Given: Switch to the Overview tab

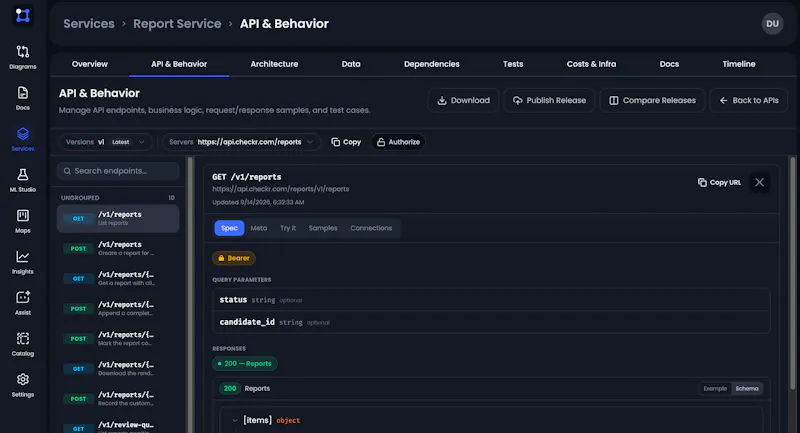Looking at the screenshot, I should click(x=90, y=64).
